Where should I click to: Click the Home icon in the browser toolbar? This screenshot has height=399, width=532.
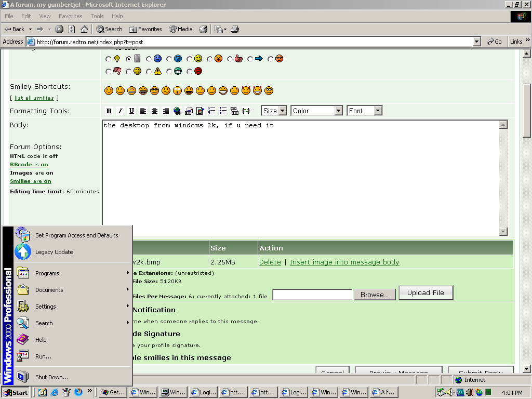[84, 29]
